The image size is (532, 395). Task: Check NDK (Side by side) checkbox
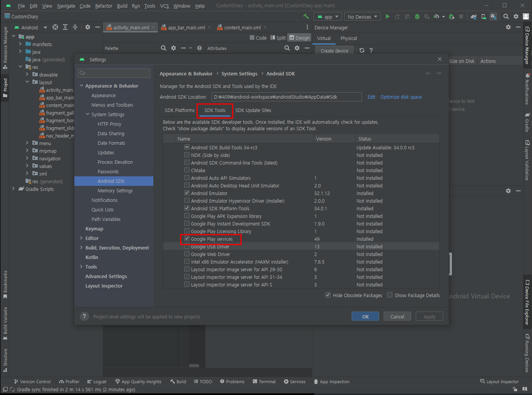pyautogui.click(x=187, y=155)
